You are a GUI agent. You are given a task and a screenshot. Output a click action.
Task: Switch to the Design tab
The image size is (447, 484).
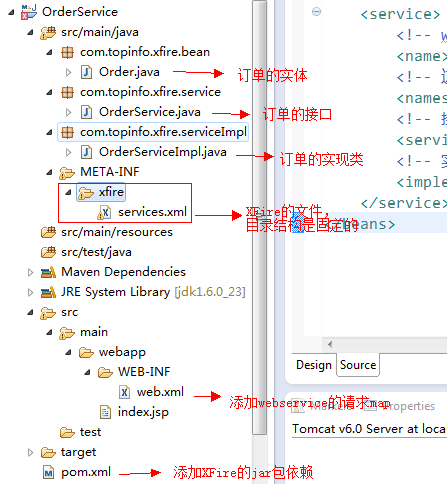point(314,365)
